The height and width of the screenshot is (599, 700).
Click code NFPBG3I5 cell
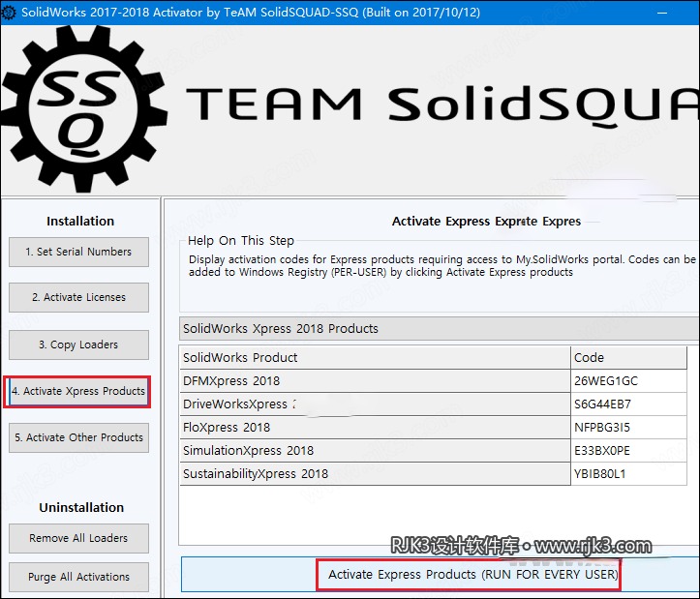click(x=628, y=427)
